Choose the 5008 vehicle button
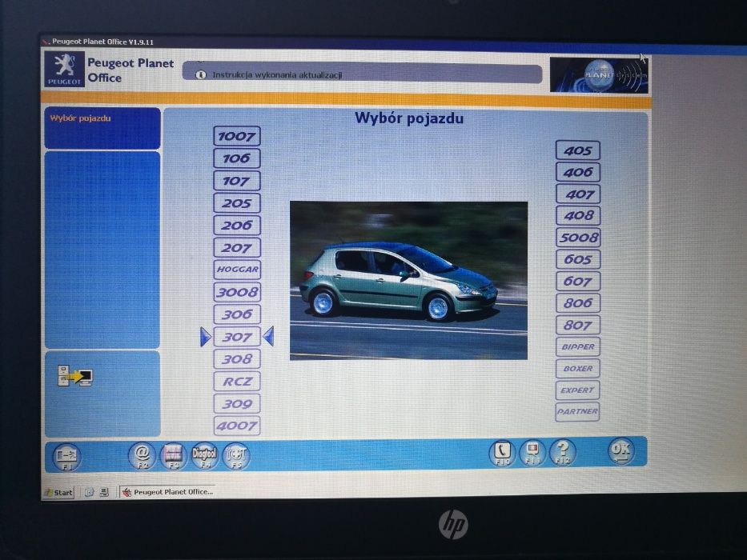Image resolution: width=747 pixels, height=560 pixels. tap(578, 238)
